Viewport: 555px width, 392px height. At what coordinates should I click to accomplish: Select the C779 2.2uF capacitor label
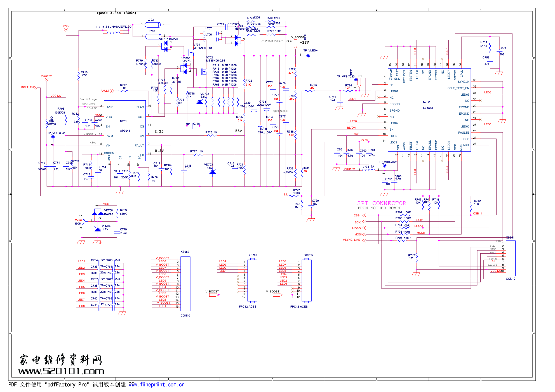(124, 231)
